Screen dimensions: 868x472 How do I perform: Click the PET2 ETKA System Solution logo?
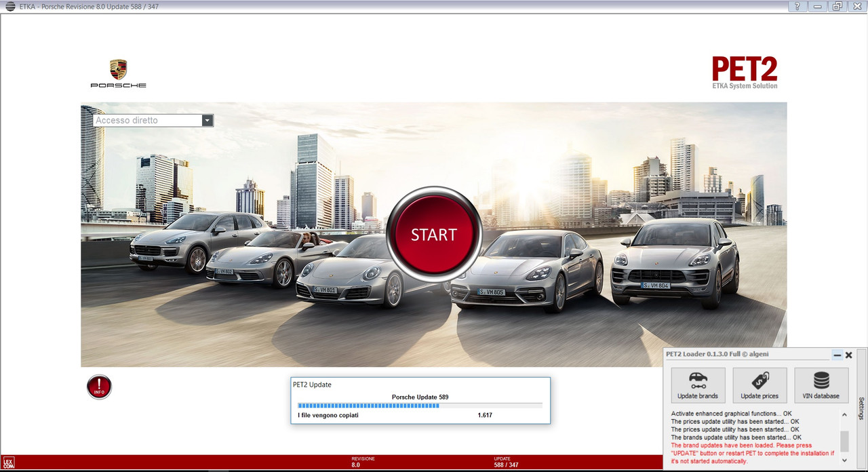(745, 73)
